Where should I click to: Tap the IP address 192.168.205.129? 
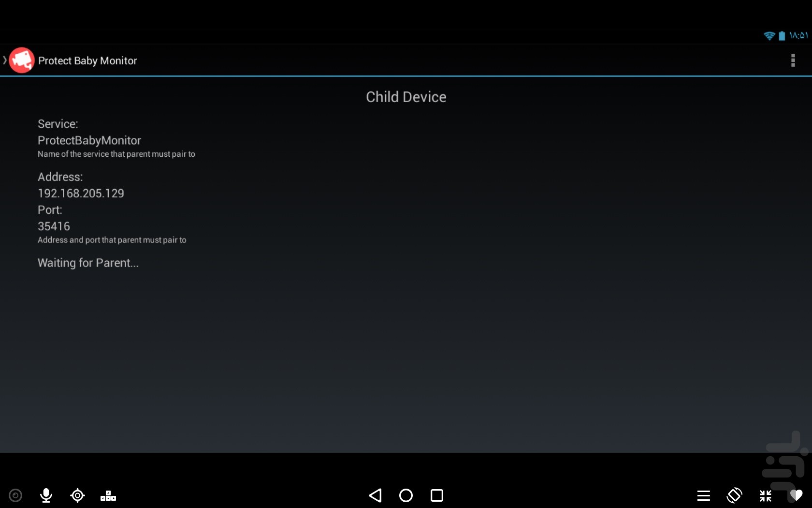tap(81, 193)
